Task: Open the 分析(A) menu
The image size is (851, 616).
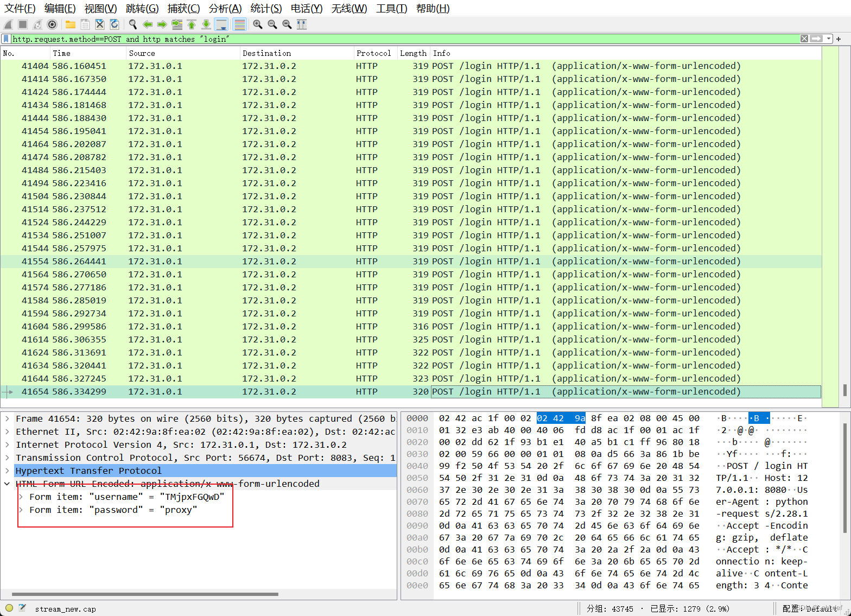Action: tap(225, 8)
